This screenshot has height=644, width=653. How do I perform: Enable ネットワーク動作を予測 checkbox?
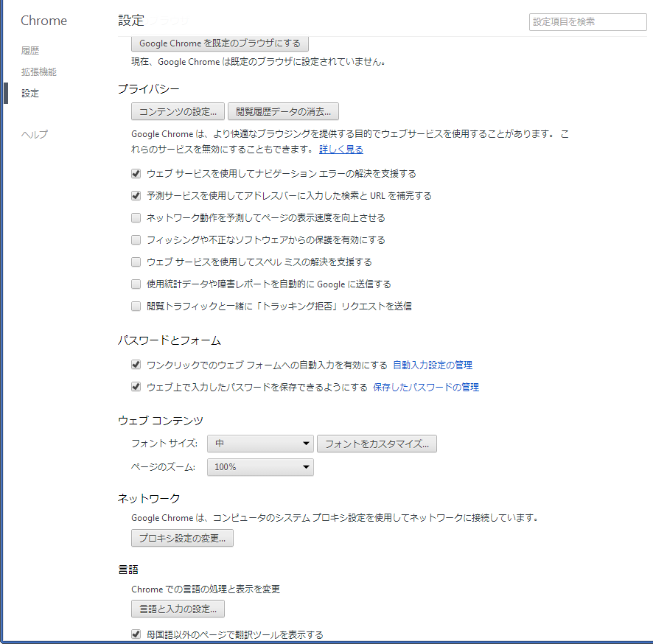[x=136, y=218]
